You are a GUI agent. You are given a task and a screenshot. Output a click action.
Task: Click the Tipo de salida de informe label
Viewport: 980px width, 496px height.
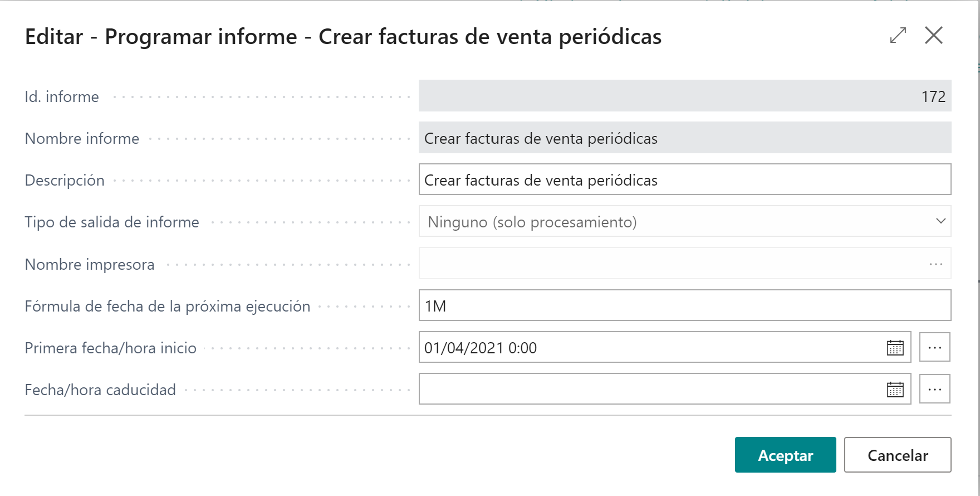112,222
